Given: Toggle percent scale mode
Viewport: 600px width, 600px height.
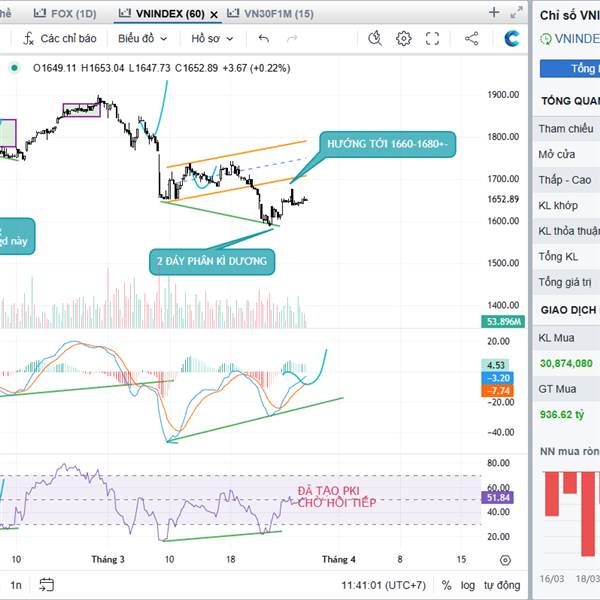Looking at the screenshot, I should [x=446, y=585].
